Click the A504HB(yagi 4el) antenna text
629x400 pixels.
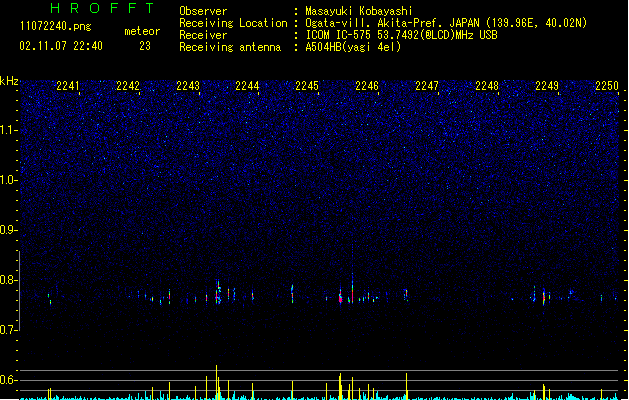[x=353, y=47]
